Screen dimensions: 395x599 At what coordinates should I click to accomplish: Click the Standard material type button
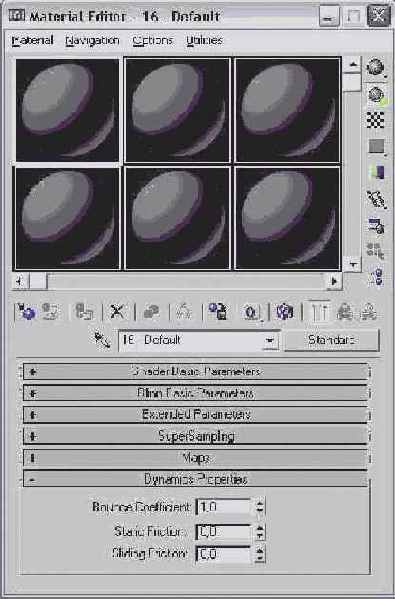coord(332,340)
